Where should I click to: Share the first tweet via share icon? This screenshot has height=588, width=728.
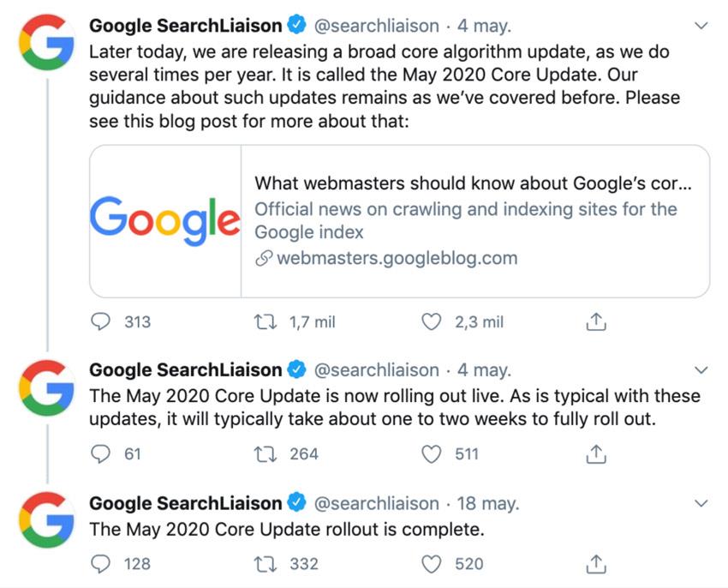596,321
